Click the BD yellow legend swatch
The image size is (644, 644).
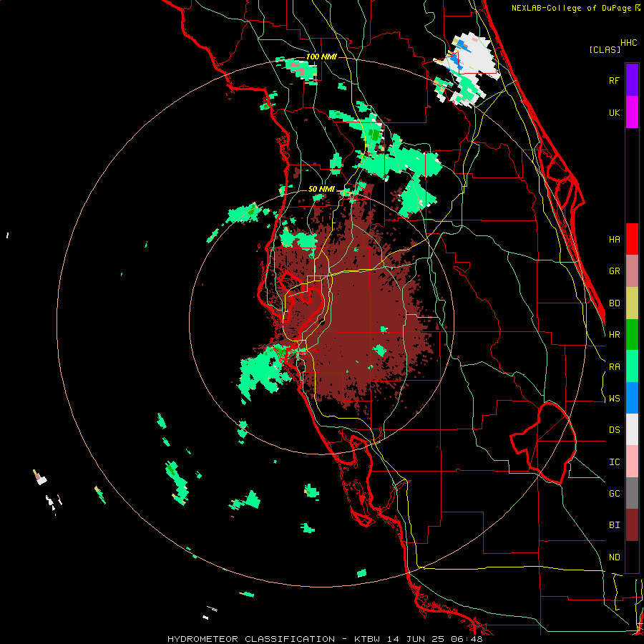tap(632, 303)
